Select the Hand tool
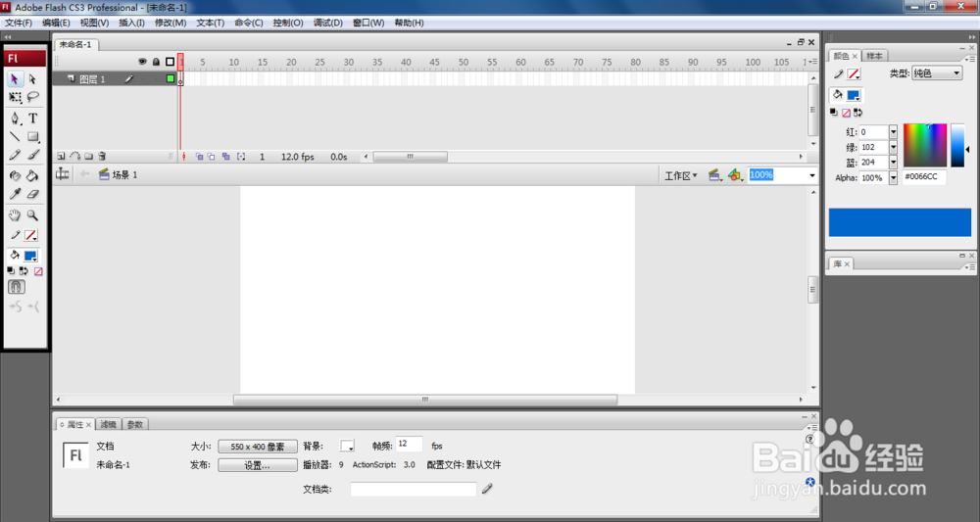This screenshot has width=980, height=522. 15,215
